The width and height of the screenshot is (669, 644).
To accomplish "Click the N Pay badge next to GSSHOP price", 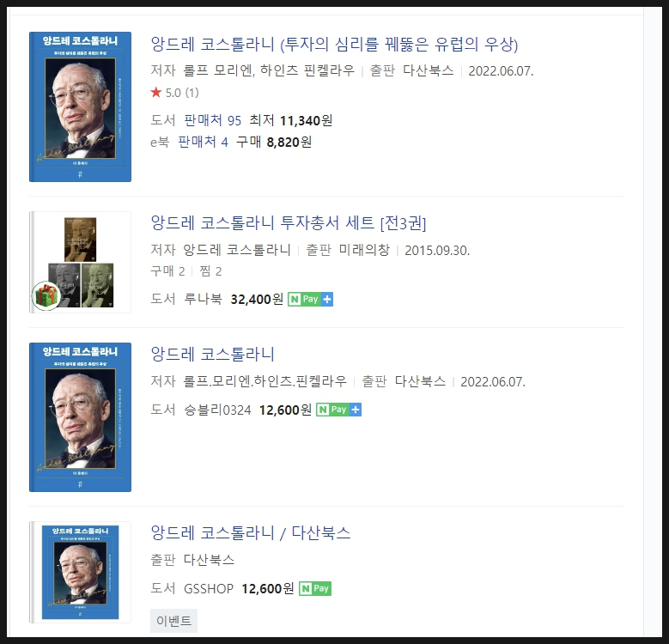I will pos(315,588).
